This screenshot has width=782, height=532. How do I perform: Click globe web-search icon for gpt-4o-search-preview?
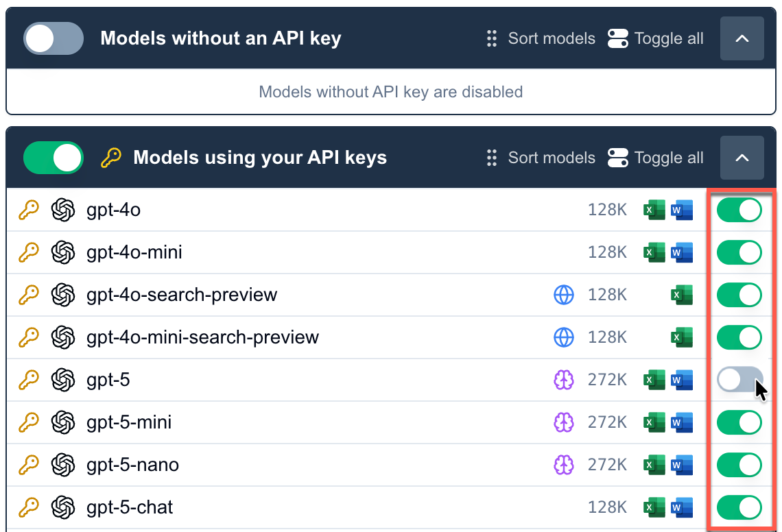point(563,295)
